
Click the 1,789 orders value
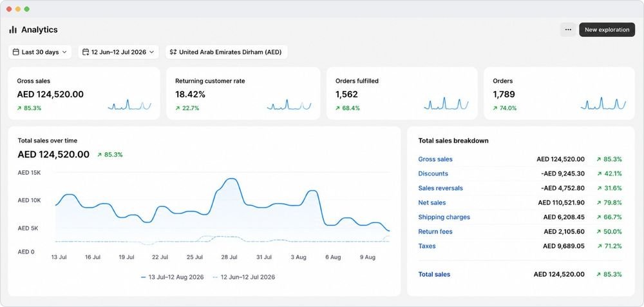coord(504,94)
